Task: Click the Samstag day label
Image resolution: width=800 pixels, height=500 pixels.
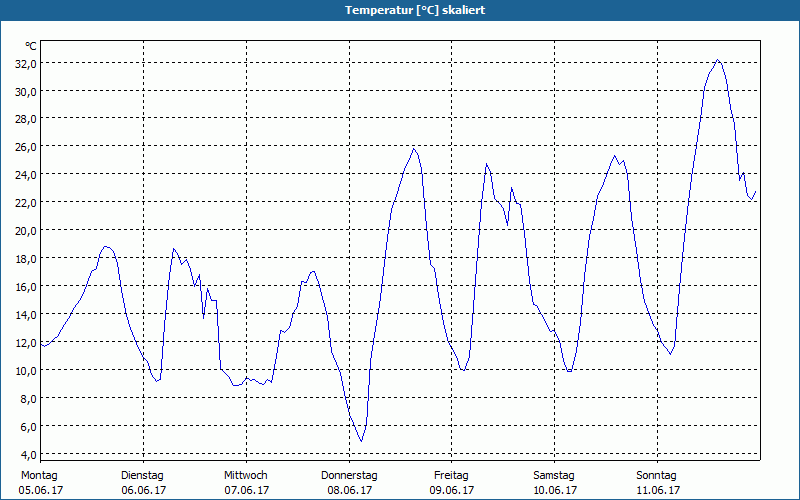Action: point(554,476)
